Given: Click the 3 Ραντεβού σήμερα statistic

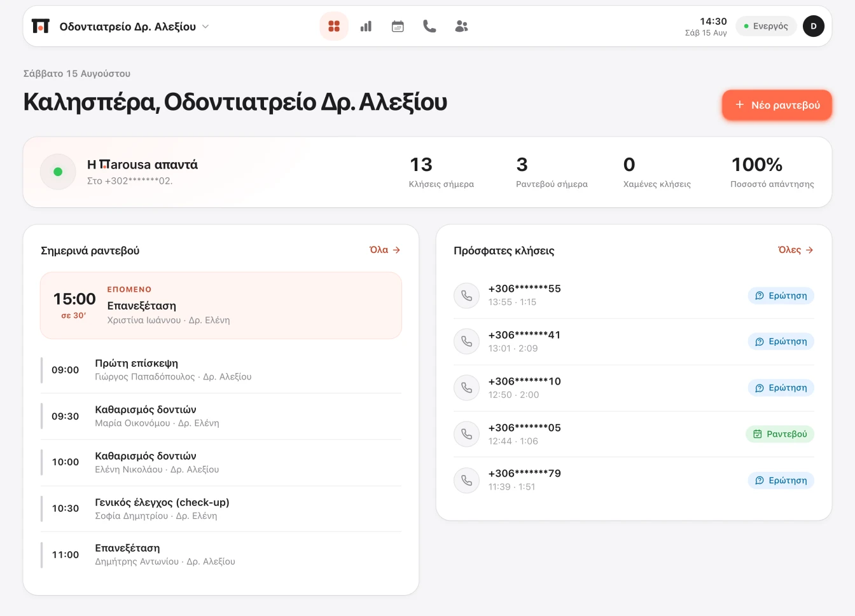Looking at the screenshot, I should pos(552,172).
